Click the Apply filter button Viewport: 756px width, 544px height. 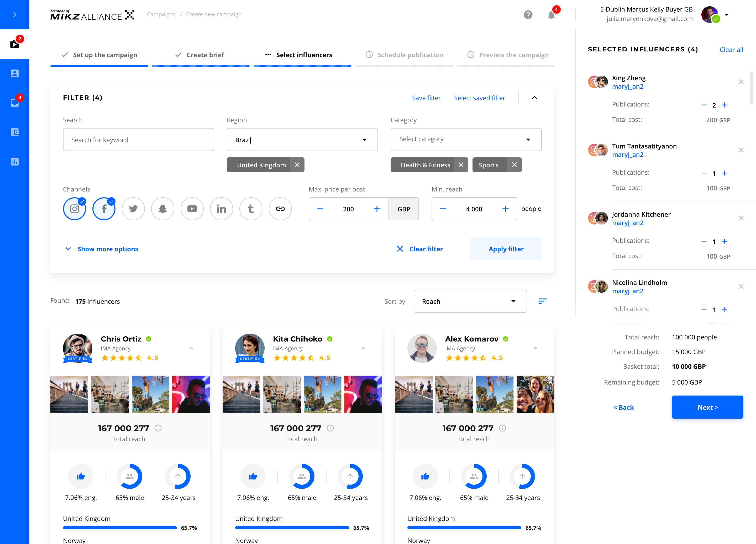[506, 249]
